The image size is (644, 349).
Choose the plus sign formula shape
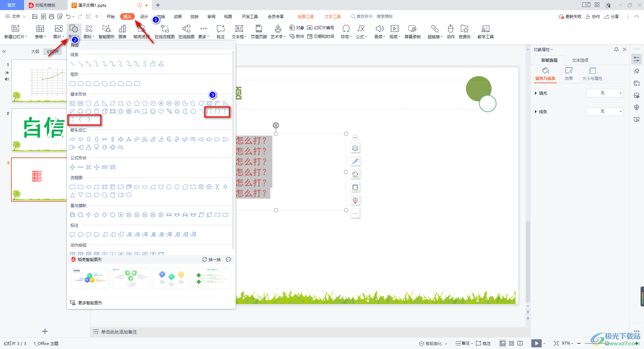[72, 167]
